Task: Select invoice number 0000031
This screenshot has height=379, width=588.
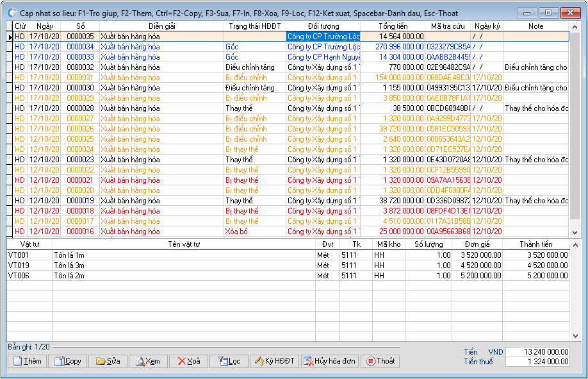Action: (x=80, y=78)
